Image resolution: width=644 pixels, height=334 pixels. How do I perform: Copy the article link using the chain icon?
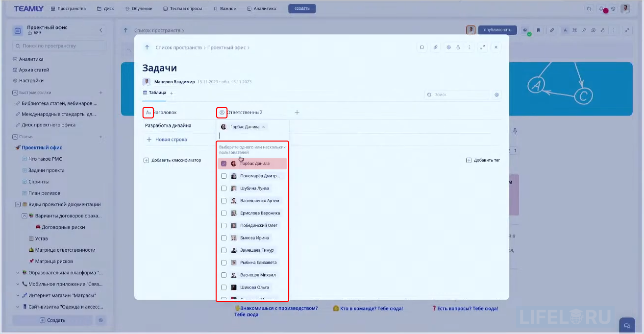click(435, 47)
